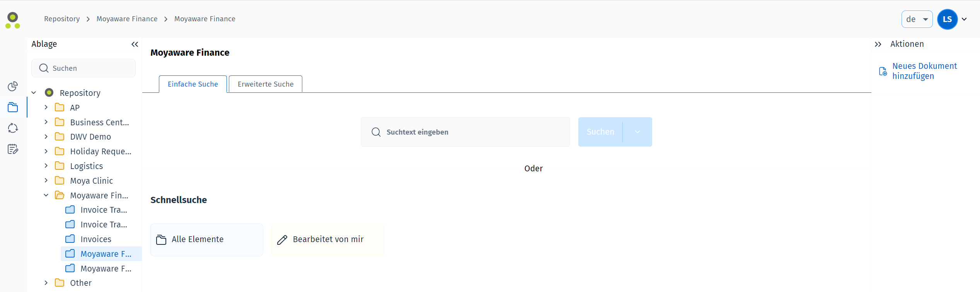
Task: Expand the AP folder
Action: pos(46,107)
